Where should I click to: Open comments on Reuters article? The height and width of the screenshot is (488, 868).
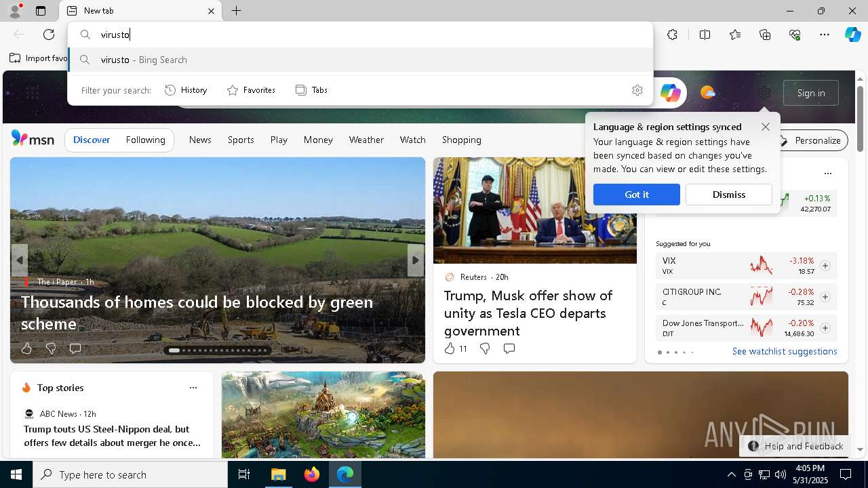[509, 348]
